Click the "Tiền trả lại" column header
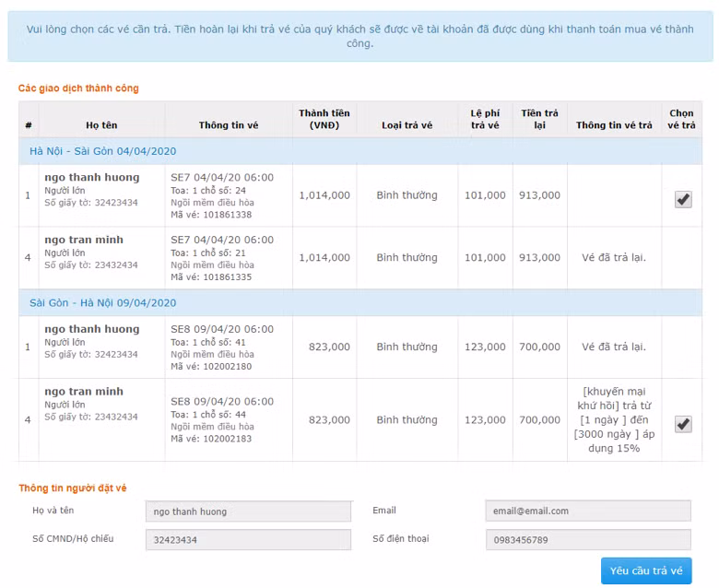The image size is (719, 588). tap(539, 120)
